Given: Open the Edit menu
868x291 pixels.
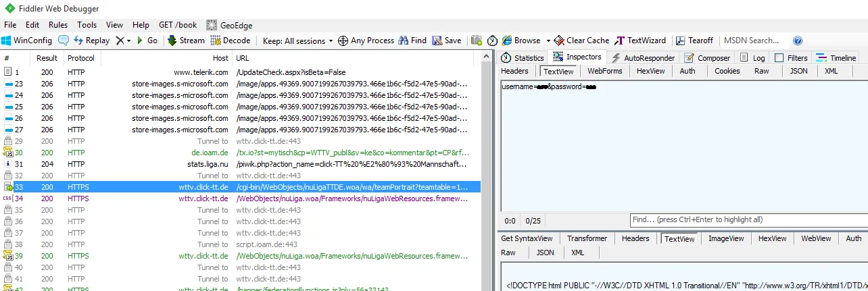Looking at the screenshot, I should point(32,25).
